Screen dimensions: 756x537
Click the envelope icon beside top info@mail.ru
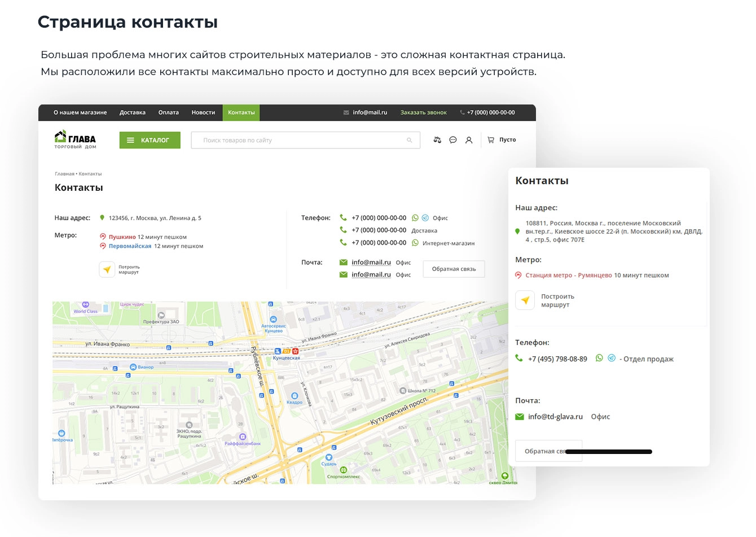tap(346, 112)
